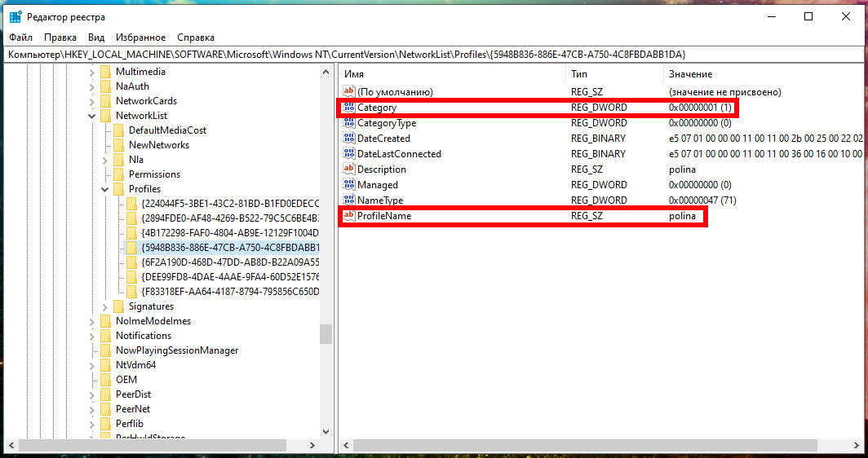Click the tree pane vertical scrollbar thumb

(x=325, y=334)
